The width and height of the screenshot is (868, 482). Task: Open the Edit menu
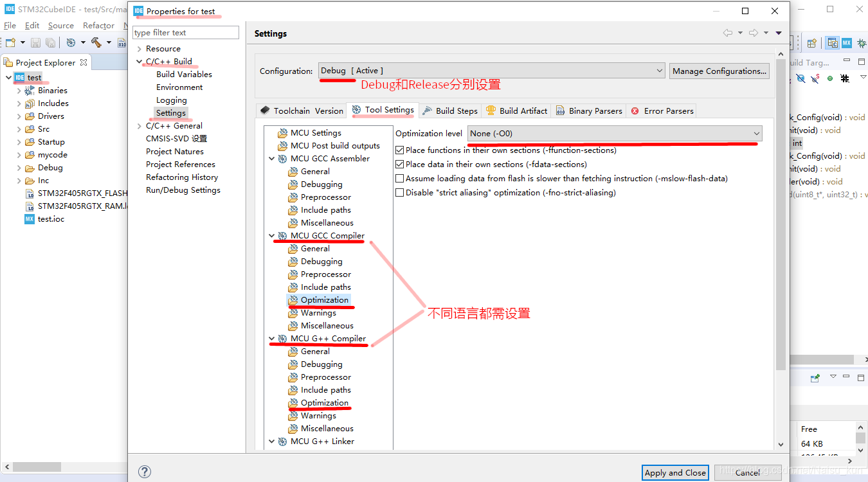(32, 26)
